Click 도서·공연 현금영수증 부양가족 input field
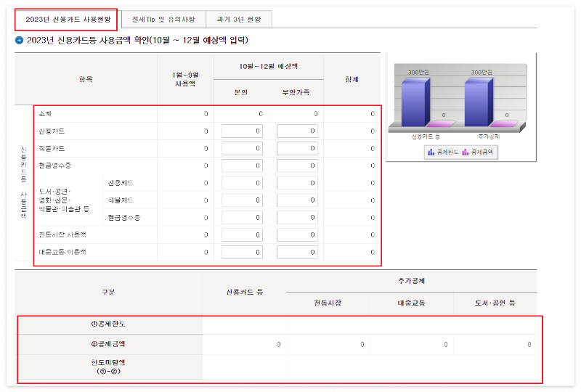The height and width of the screenshot is (392, 581). pyautogui.click(x=297, y=218)
